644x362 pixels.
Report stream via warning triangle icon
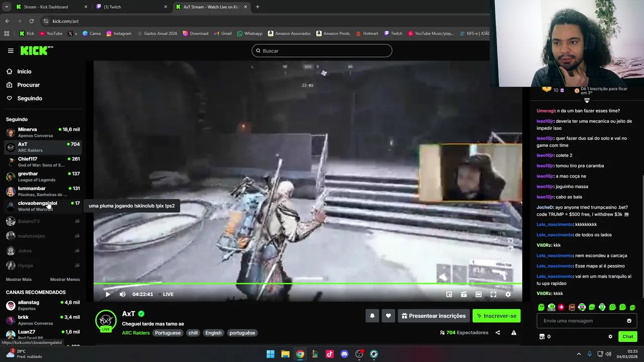pyautogui.click(x=514, y=332)
